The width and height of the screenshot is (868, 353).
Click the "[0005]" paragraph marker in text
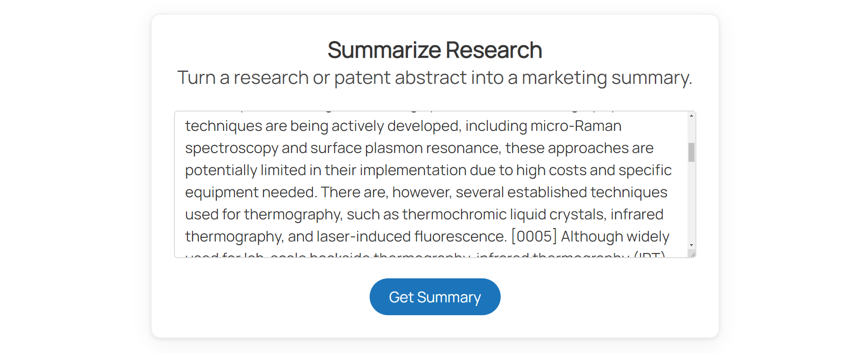(534, 236)
